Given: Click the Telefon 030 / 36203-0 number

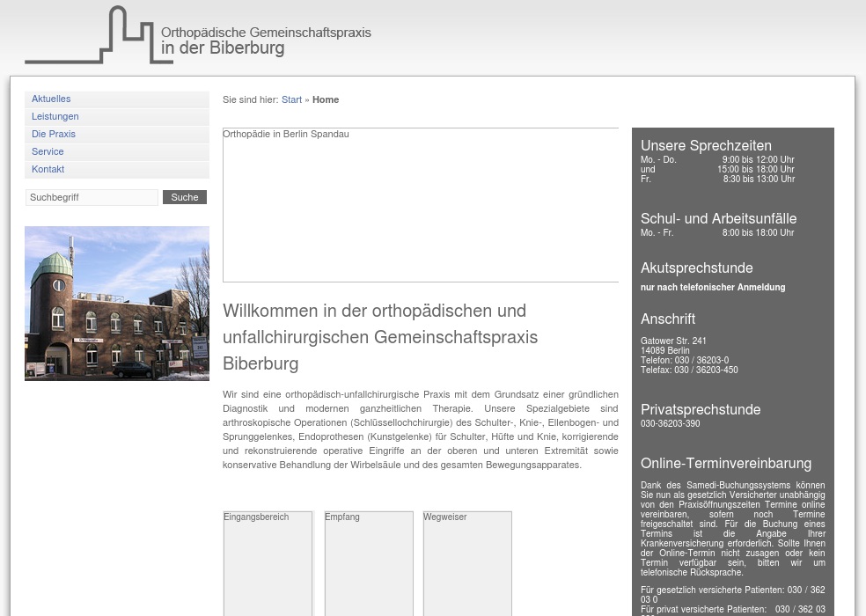Looking at the screenshot, I should pyautogui.click(x=685, y=360).
